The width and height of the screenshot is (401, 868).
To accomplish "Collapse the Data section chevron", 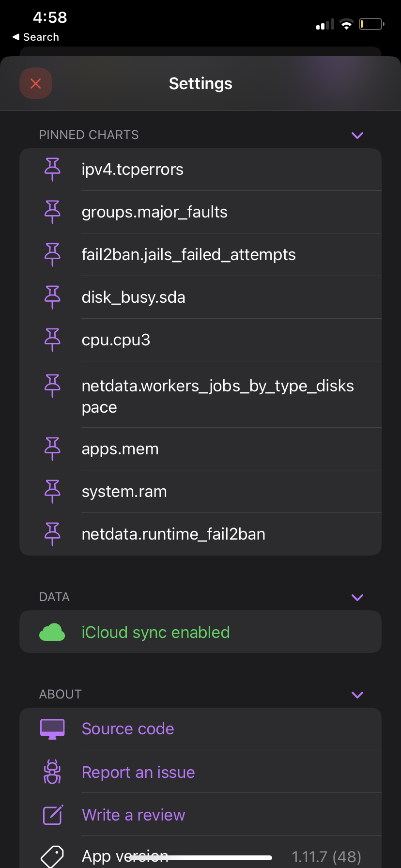I will 357,597.
